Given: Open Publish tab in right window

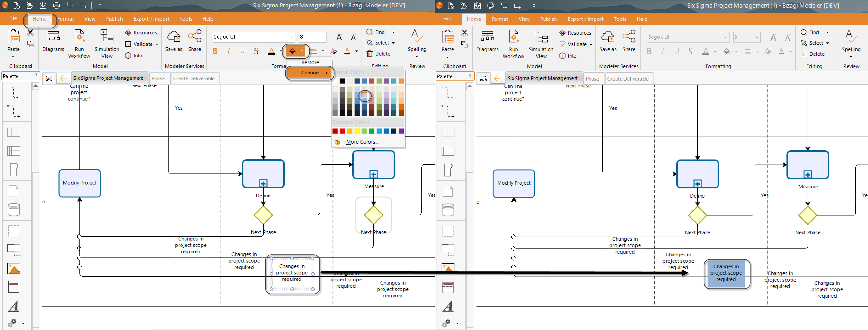Looking at the screenshot, I should tap(548, 19).
